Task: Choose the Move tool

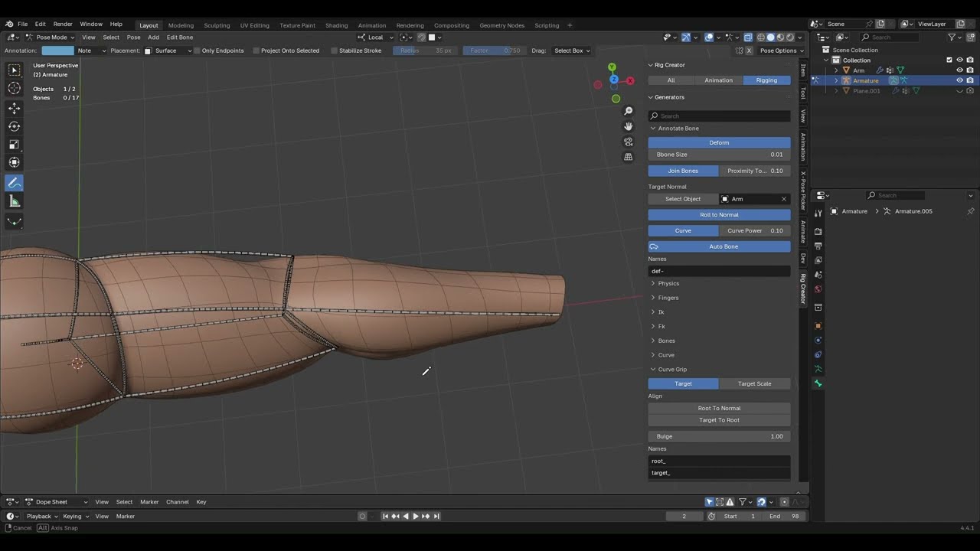Action: [x=14, y=109]
